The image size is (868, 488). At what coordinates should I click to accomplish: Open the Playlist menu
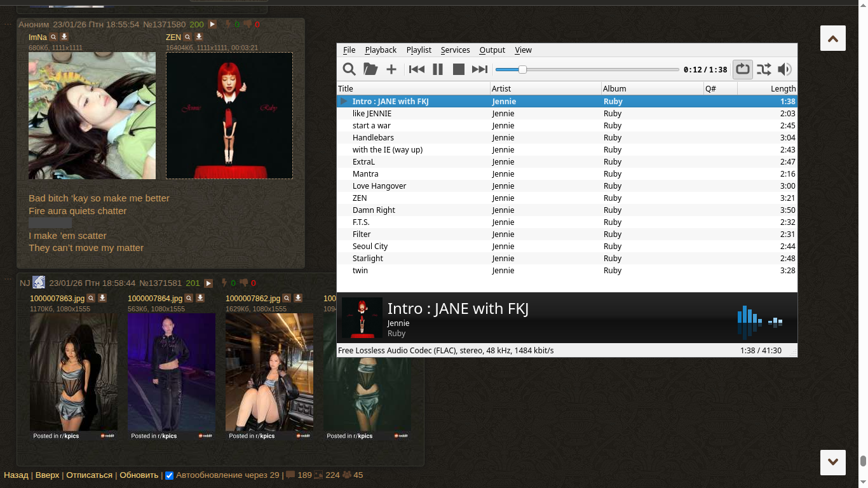point(419,50)
